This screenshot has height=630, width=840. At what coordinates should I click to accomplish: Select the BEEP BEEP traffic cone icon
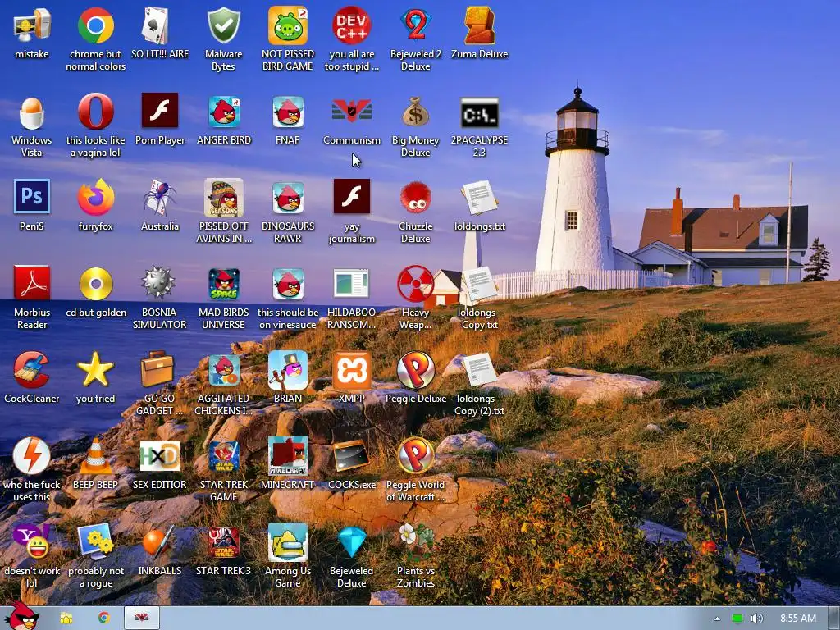point(95,456)
